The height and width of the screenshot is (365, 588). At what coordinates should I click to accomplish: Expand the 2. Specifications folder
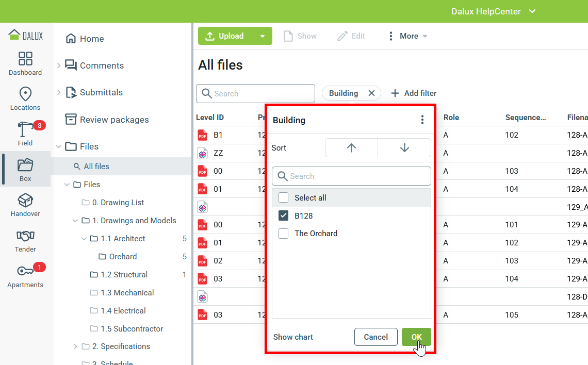75,346
